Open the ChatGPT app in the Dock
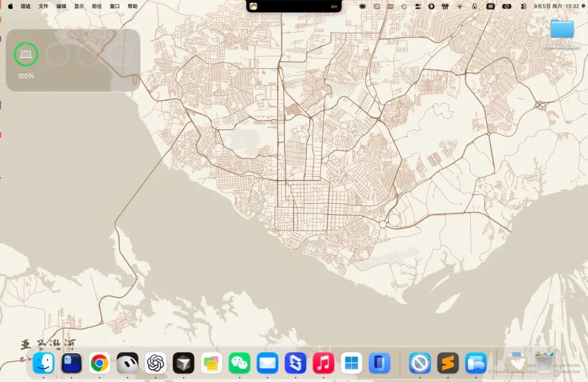588x382 pixels. coord(156,363)
